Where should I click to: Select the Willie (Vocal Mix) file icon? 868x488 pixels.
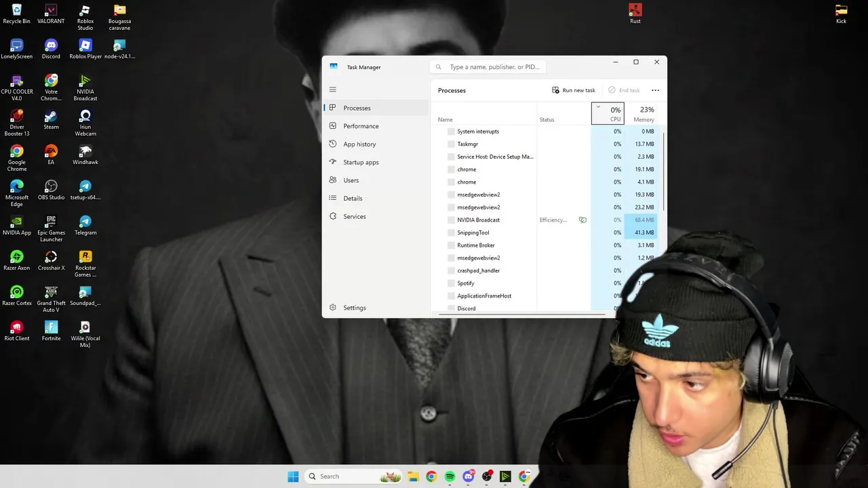85,335
